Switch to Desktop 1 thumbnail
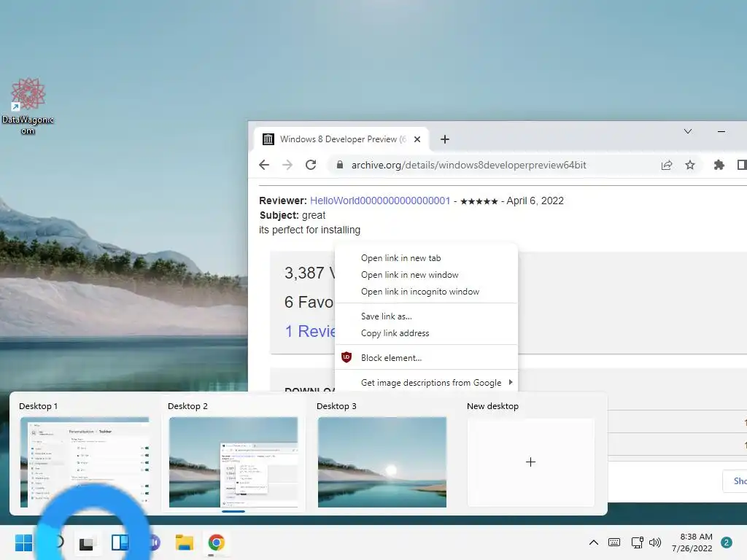 coord(85,462)
